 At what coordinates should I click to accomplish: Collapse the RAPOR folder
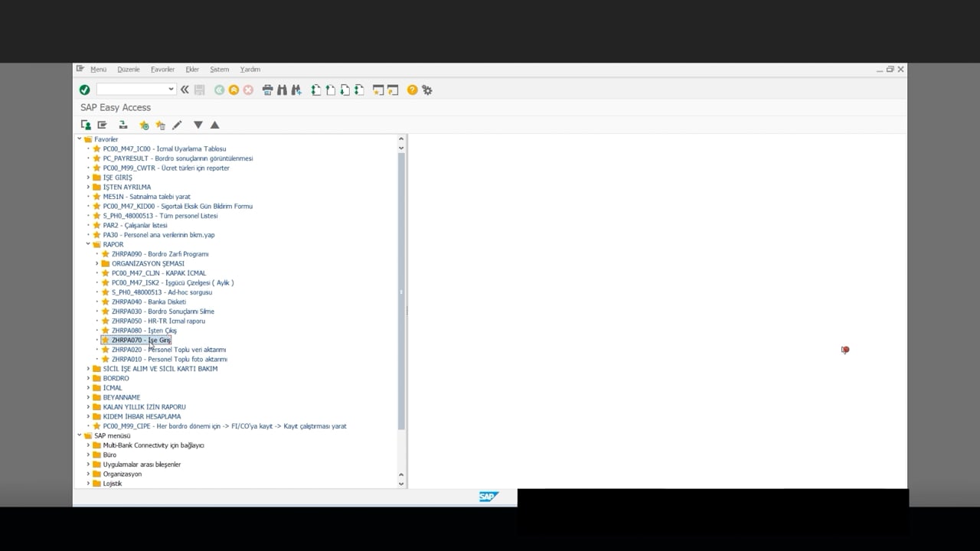click(x=88, y=244)
